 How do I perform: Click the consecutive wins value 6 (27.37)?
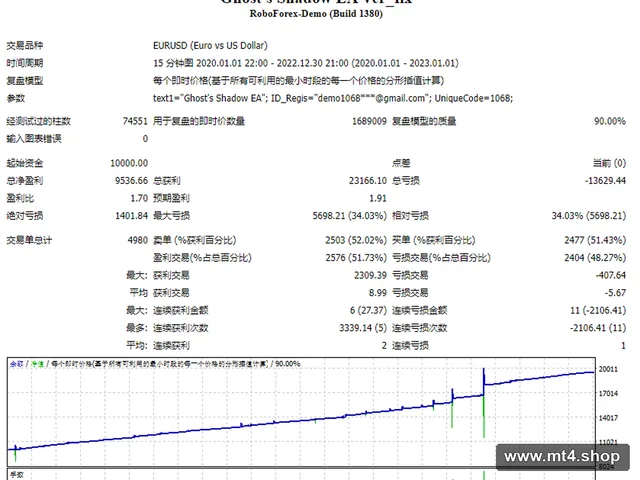pos(368,310)
